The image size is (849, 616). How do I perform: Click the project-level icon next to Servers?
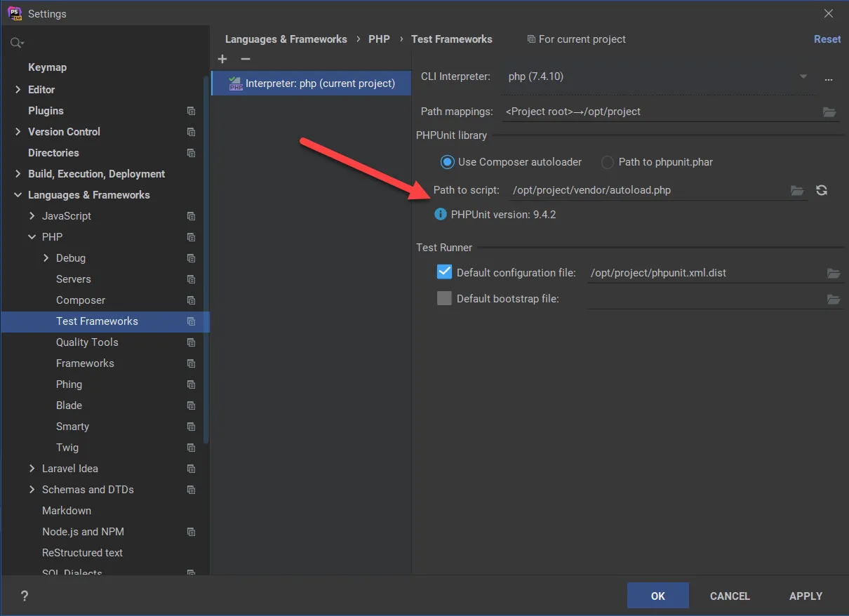tap(191, 279)
